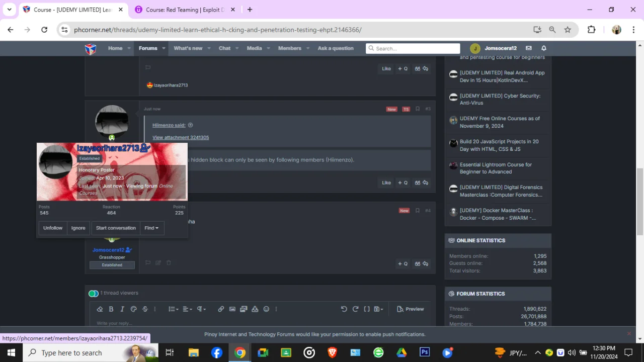Edit post #4 using pencil icon

point(158,262)
